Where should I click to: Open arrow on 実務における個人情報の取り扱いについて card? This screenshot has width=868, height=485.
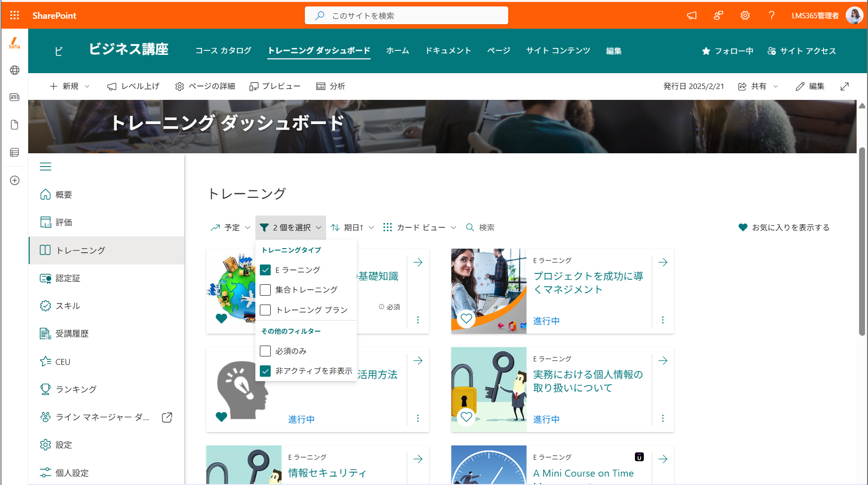[663, 360]
